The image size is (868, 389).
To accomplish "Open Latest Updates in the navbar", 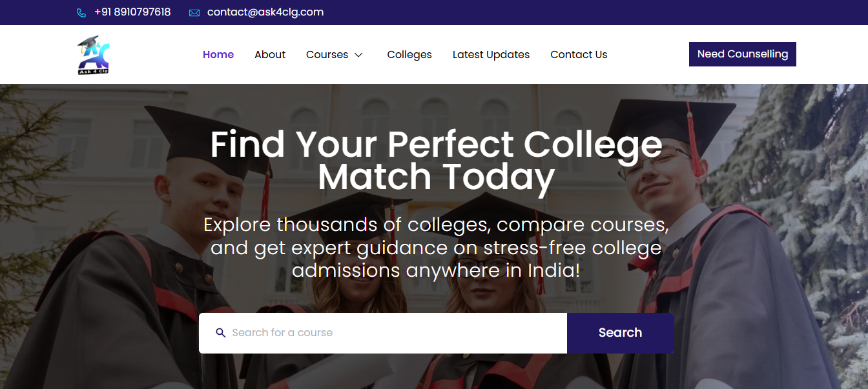I will [491, 55].
